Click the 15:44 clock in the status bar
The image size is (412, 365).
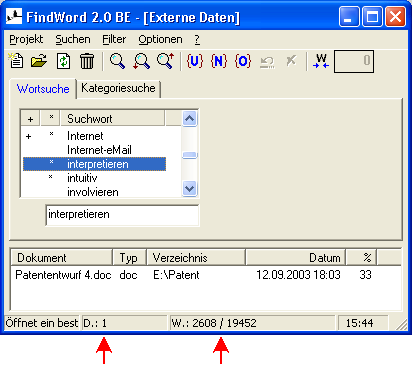[x=363, y=323]
